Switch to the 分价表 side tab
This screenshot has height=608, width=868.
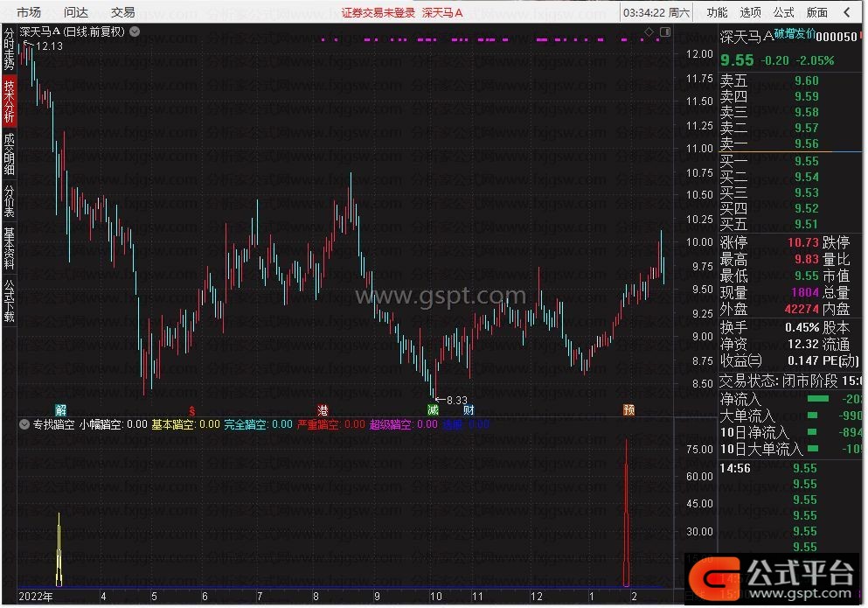click(x=10, y=200)
